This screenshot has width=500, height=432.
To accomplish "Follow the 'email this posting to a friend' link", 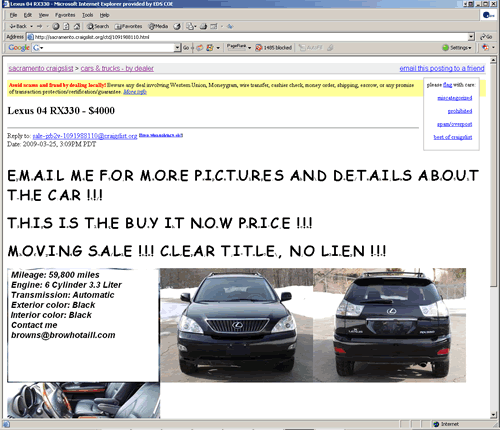I will point(442,68).
